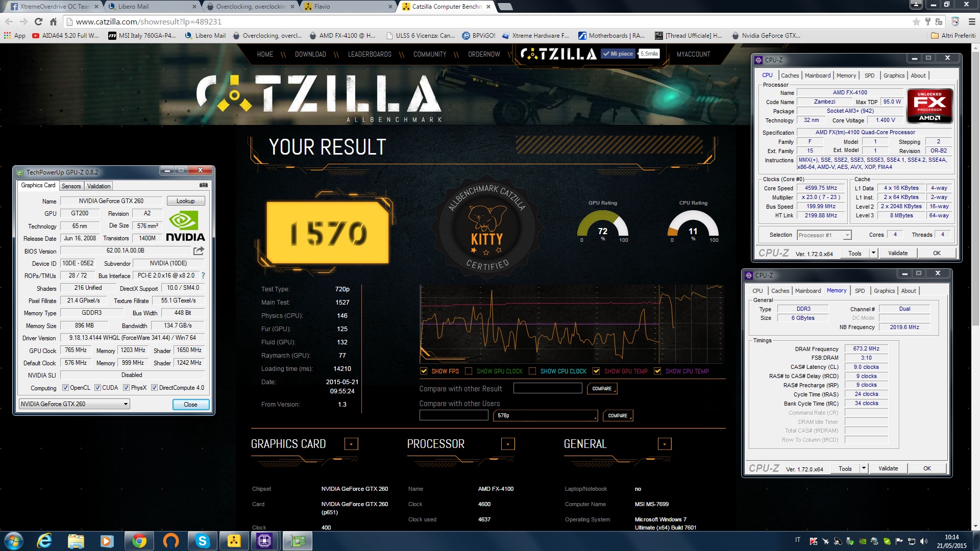Viewport: 980px width, 551px height.
Task: Click Validate in the upper CPU-Z window
Action: tap(898, 253)
